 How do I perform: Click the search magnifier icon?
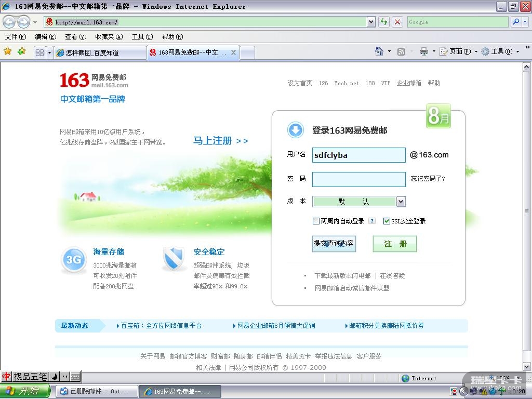516,22
